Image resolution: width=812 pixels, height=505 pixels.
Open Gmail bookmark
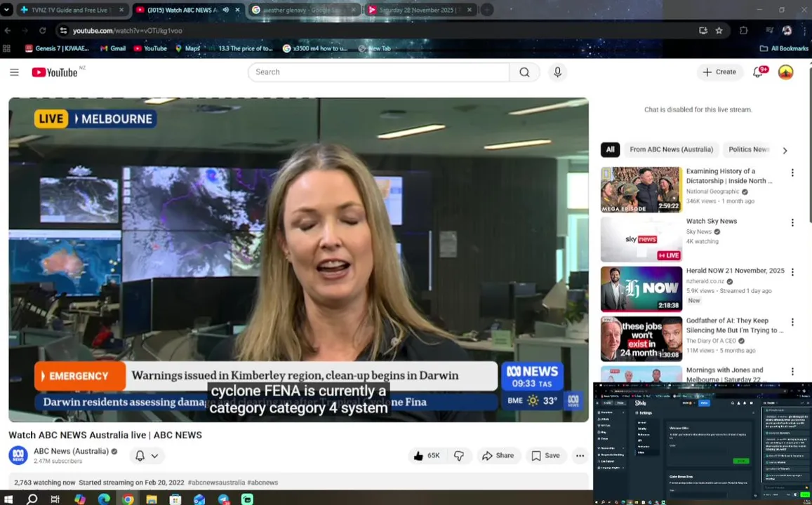[x=114, y=48]
